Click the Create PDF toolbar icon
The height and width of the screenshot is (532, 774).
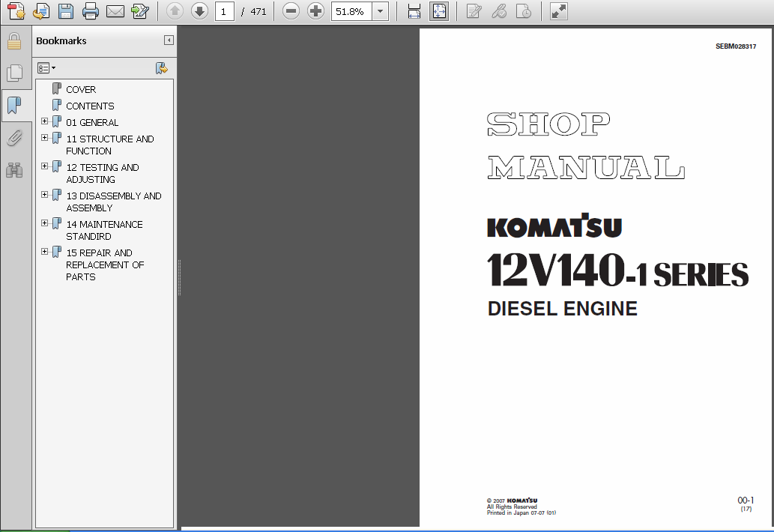16,11
